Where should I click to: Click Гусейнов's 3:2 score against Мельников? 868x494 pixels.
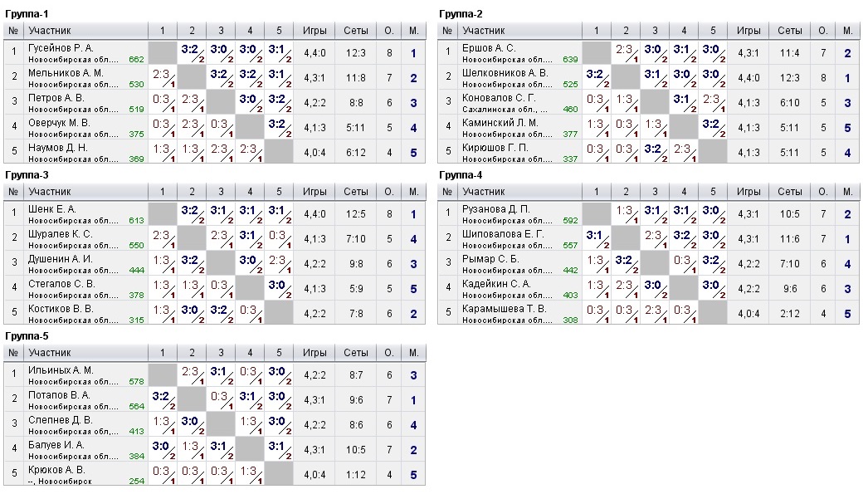pos(192,52)
